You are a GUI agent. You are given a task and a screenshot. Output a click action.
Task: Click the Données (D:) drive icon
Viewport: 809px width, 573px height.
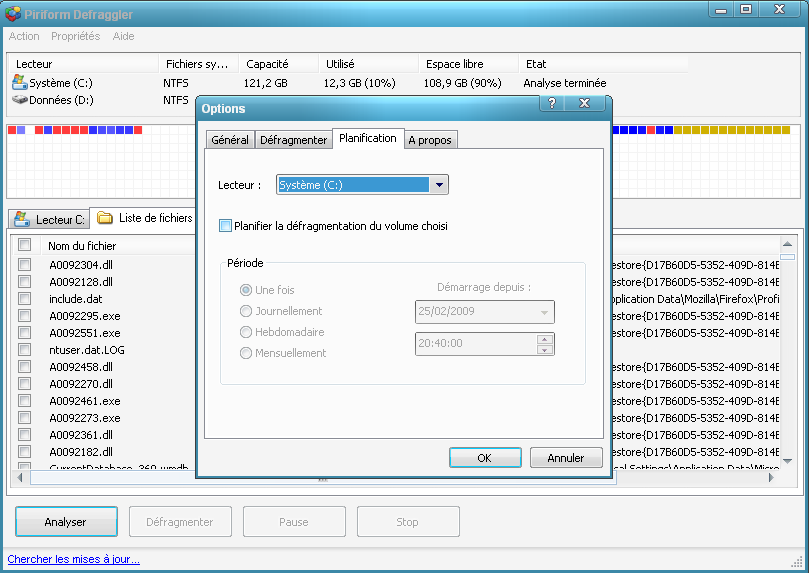pos(20,100)
